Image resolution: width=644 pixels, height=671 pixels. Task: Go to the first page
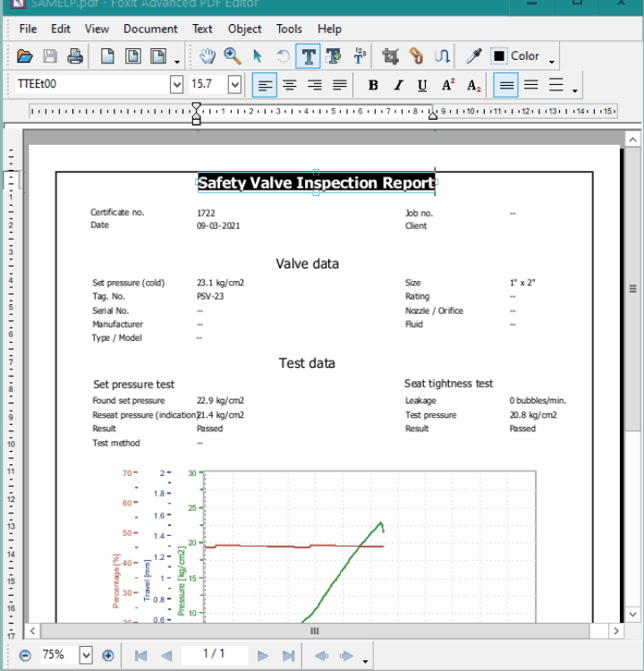140,655
